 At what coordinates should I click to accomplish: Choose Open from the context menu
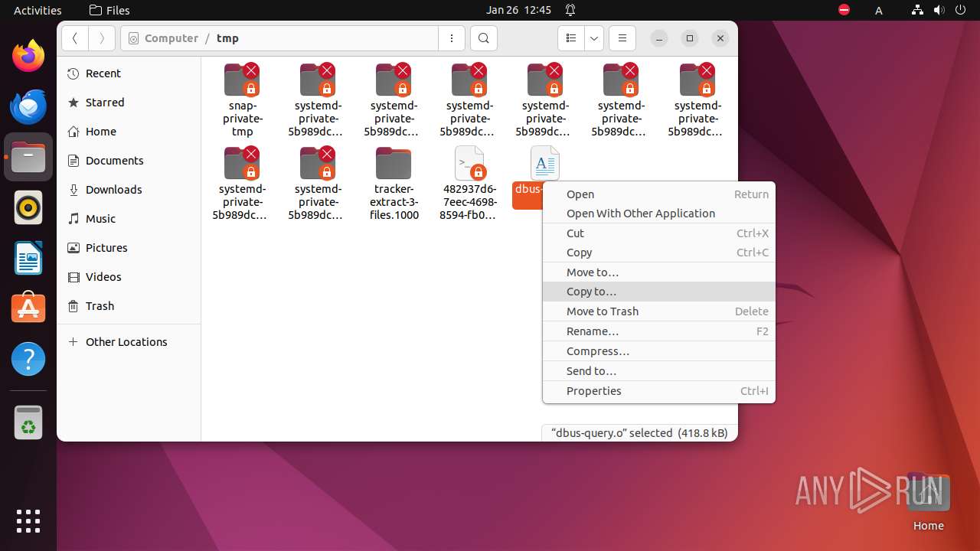pos(658,194)
